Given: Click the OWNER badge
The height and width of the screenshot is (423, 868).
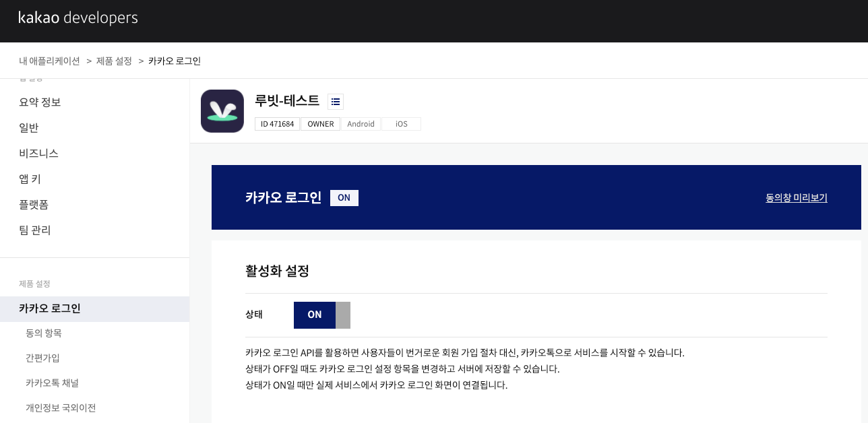Looking at the screenshot, I should tap(320, 124).
